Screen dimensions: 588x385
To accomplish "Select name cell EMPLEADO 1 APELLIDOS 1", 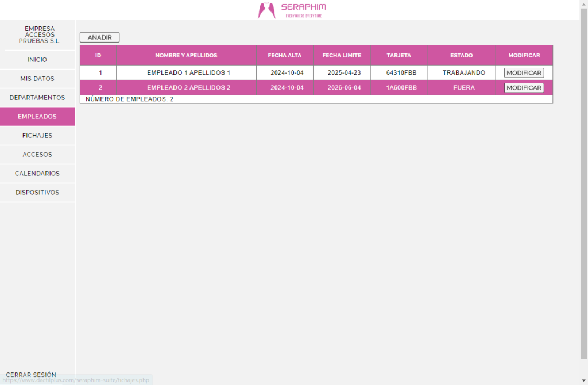I will (x=187, y=73).
